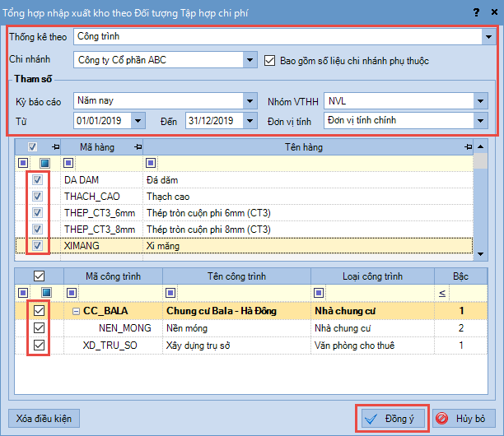This screenshot has width=504, height=436.
Task: Select the NEN_MONG project code cell
Action: 113,328
